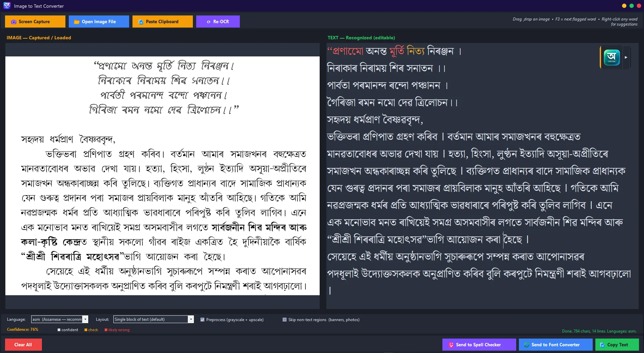
Task: Click Send to Spell Checker button label
Action: pos(478,345)
